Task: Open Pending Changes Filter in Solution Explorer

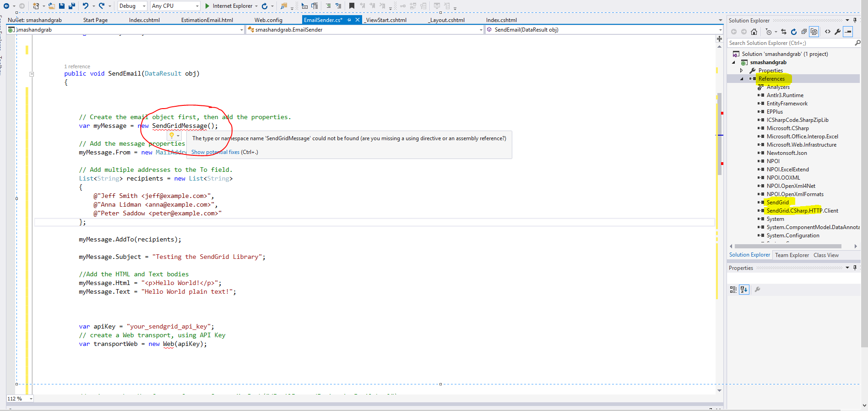Action: pos(769,32)
